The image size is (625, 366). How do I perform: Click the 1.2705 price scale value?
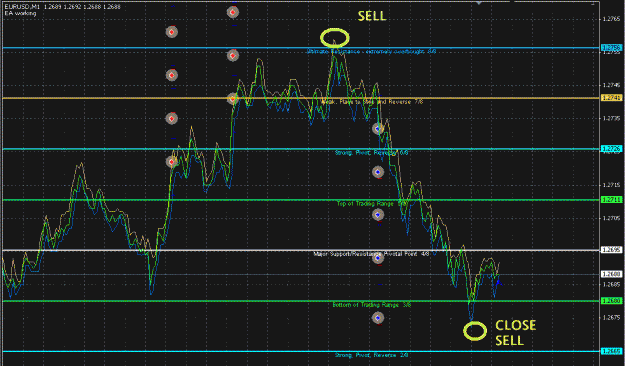click(x=611, y=218)
